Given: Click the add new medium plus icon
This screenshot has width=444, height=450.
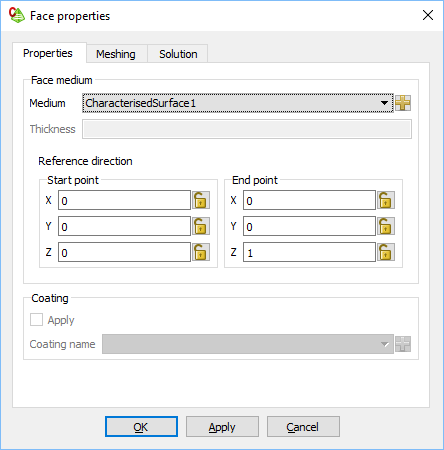Looking at the screenshot, I should [403, 103].
